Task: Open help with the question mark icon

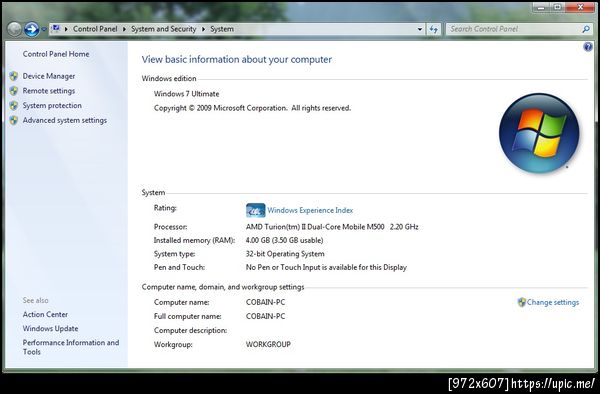Action: pyautogui.click(x=588, y=47)
